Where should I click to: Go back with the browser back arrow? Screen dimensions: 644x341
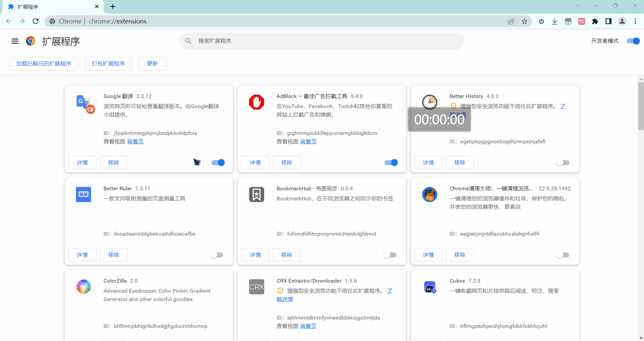[x=9, y=21]
